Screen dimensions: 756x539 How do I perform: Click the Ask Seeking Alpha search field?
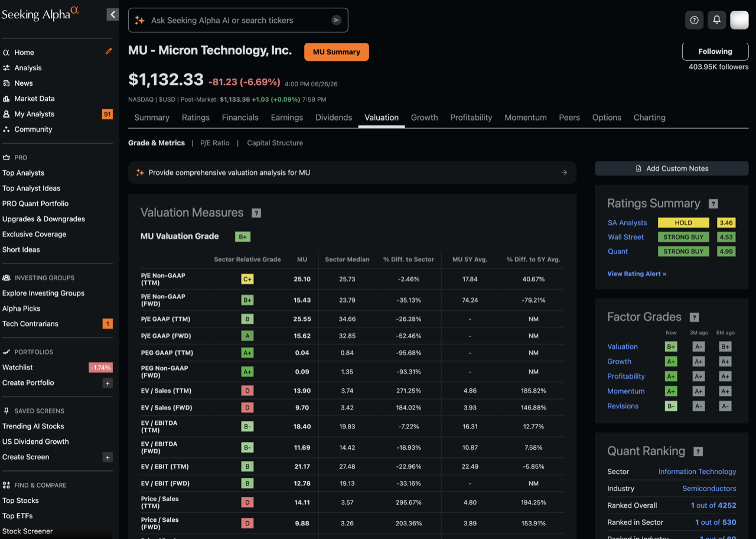click(238, 20)
